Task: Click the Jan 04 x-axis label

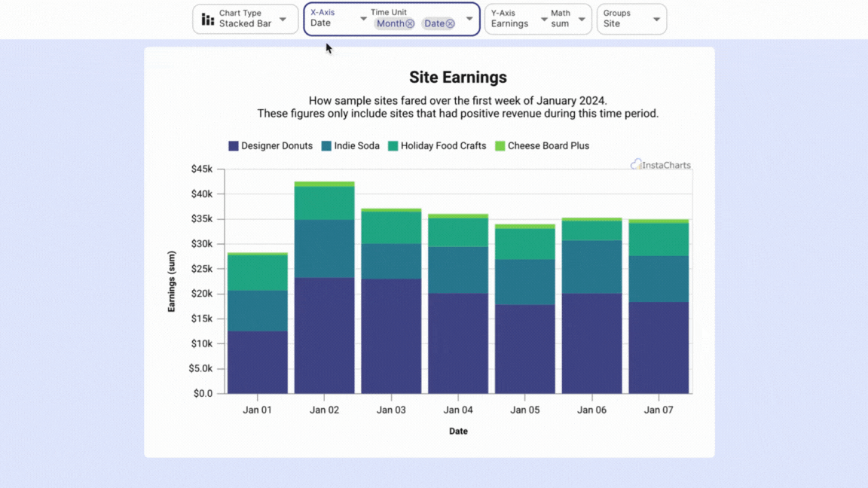Action: pos(458,410)
